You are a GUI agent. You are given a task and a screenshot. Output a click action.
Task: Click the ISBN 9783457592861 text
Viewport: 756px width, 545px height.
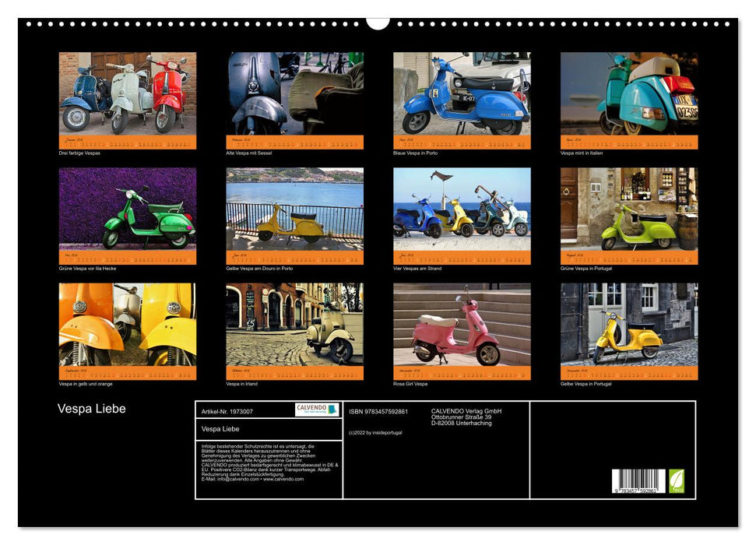point(385,413)
